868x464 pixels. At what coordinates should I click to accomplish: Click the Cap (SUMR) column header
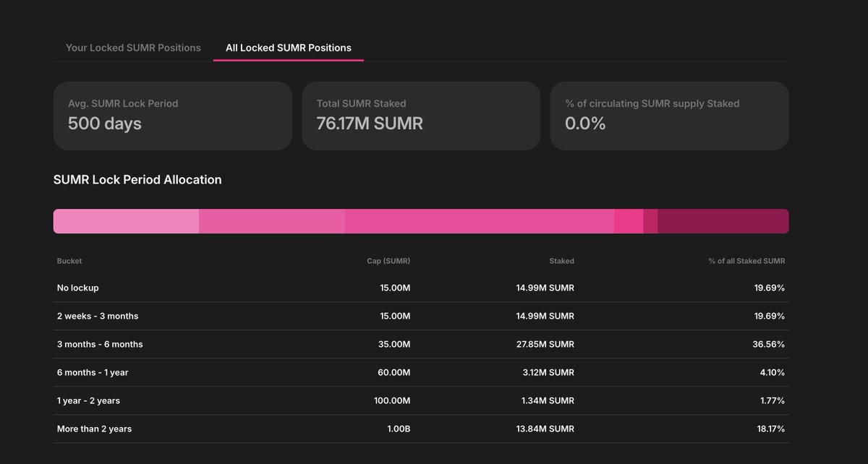point(388,261)
